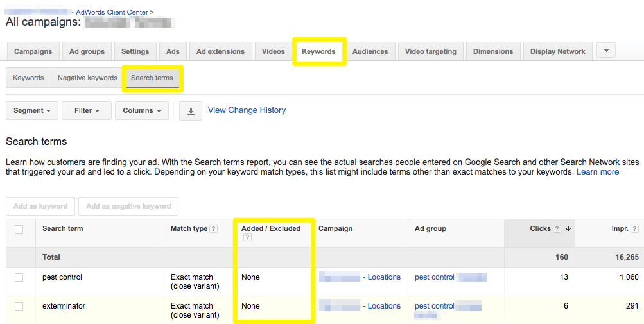Click the Clicks sort descending arrow
Screen dimensions: 644x324
tap(568, 229)
